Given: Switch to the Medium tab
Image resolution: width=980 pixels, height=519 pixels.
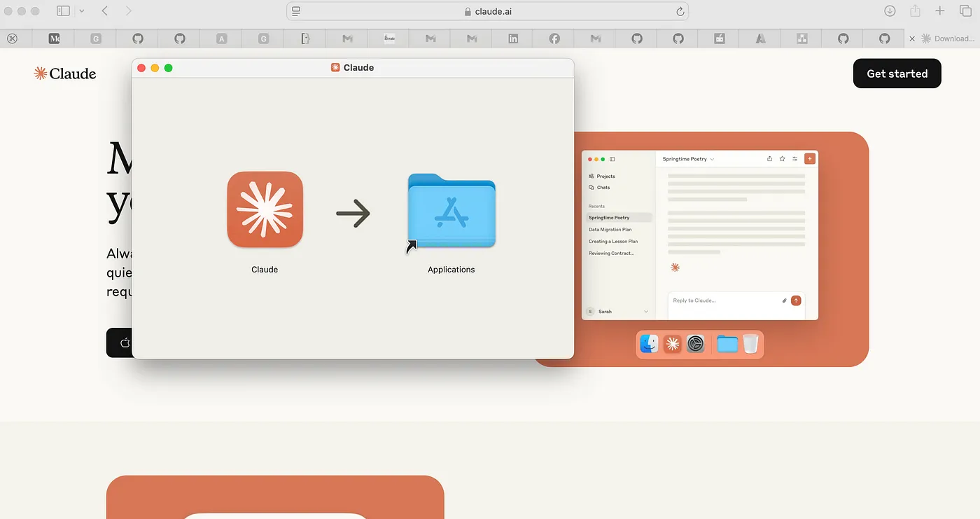Looking at the screenshot, I should (55, 39).
